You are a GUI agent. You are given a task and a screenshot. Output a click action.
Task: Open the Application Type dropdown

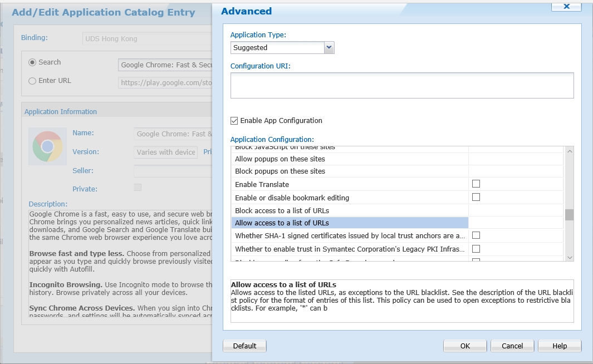point(329,48)
